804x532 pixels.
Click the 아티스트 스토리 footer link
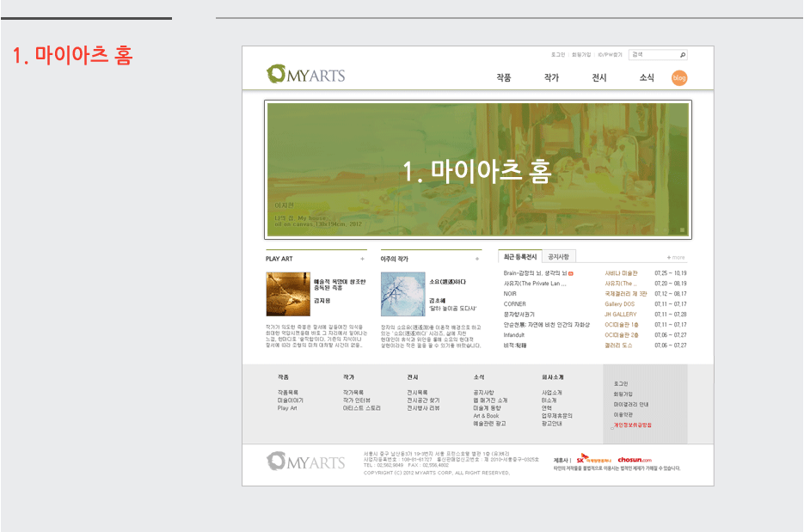(x=361, y=408)
